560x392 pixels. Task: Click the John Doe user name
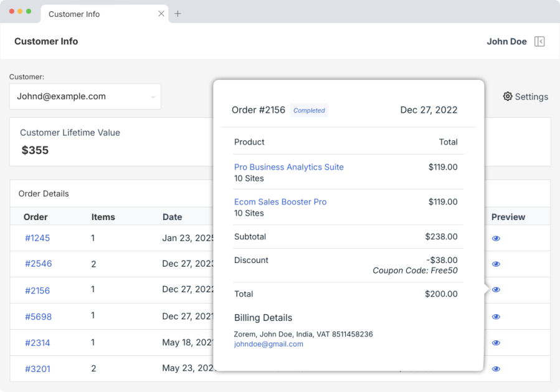tap(506, 42)
